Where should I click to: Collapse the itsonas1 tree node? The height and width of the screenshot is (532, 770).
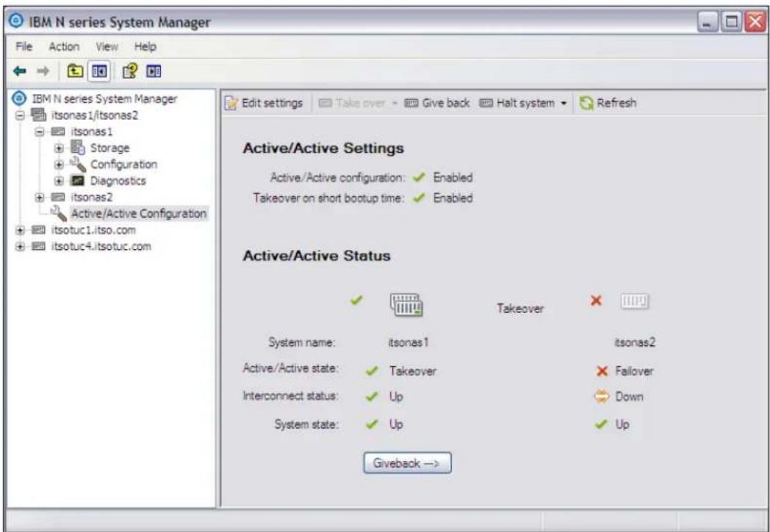tap(40, 132)
